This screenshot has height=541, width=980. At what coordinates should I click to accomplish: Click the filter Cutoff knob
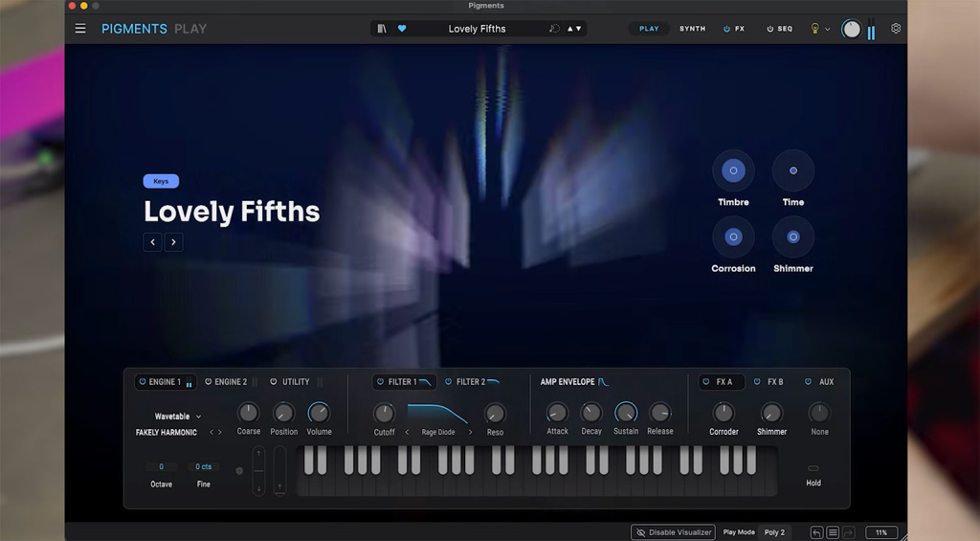pos(384,413)
